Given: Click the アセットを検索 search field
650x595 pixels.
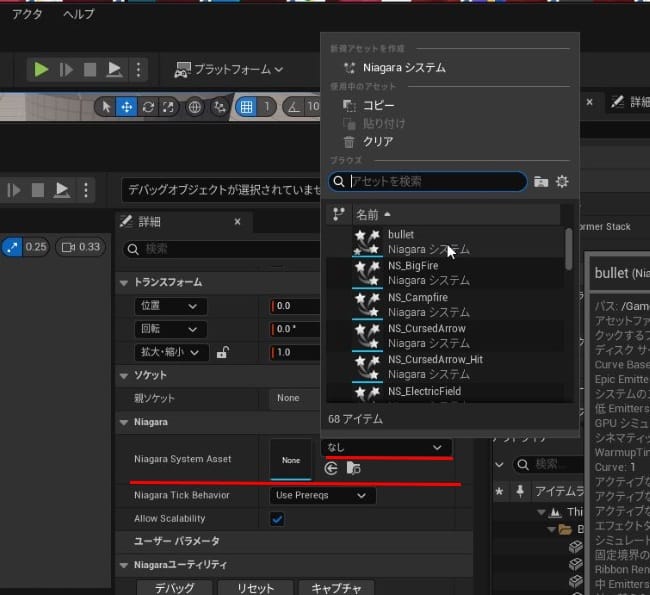Looking at the screenshot, I should tap(427, 181).
